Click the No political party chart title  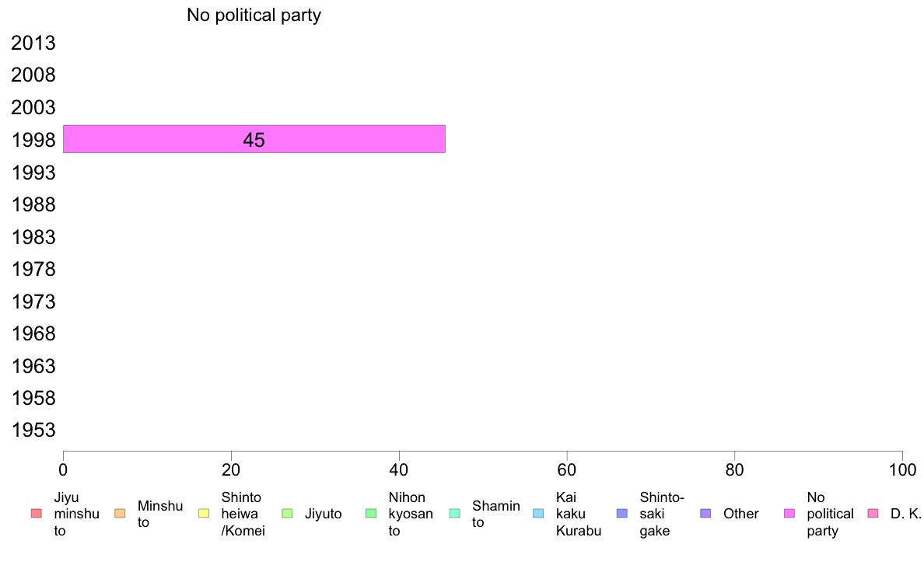[x=254, y=15]
